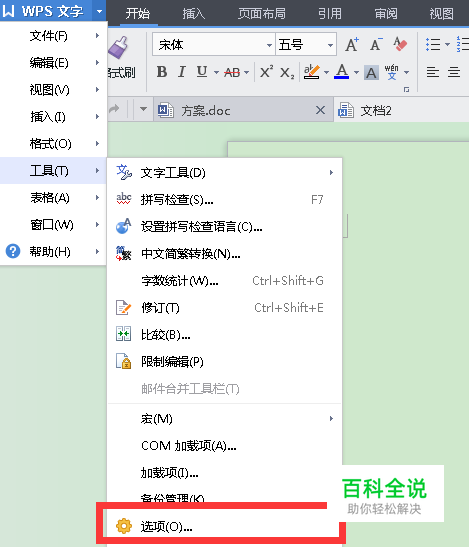
Task: Open 插入(I) menu item
Action: (53, 117)
